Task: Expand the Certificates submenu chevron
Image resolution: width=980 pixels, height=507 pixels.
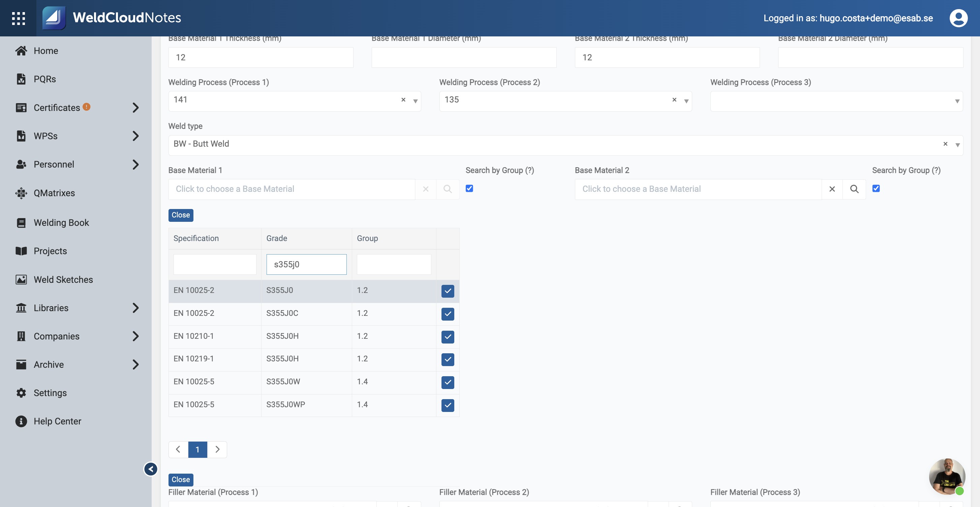Action: (x=136, y=108)
